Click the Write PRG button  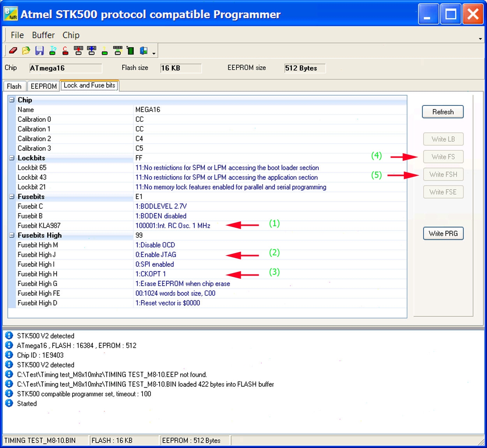pos(443,234)
